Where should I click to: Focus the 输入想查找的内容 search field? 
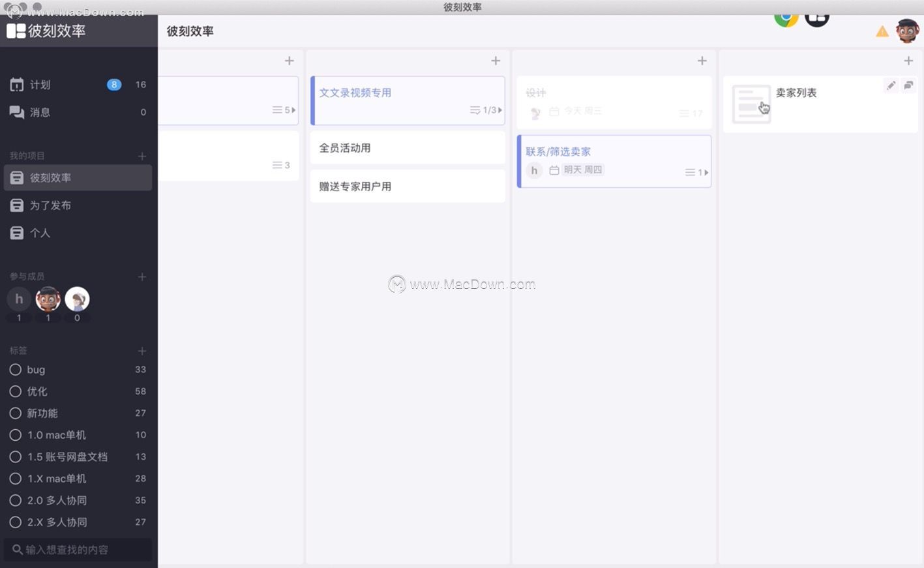pos(78,550)
